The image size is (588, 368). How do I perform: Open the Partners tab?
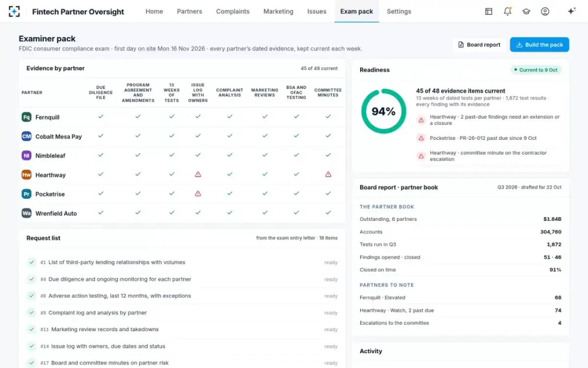[190, 11]
